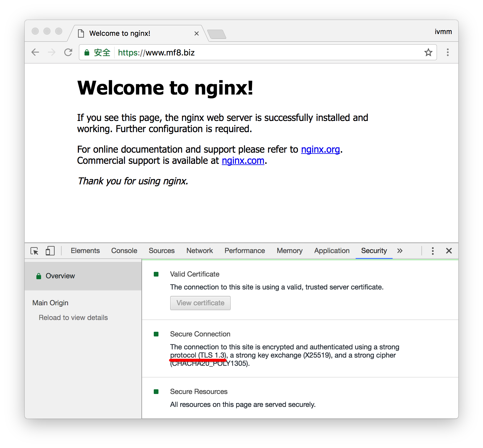Viewport: 483px width, 448px height.
Task: Click the page reload icon
Action: [x=68, y=52]
